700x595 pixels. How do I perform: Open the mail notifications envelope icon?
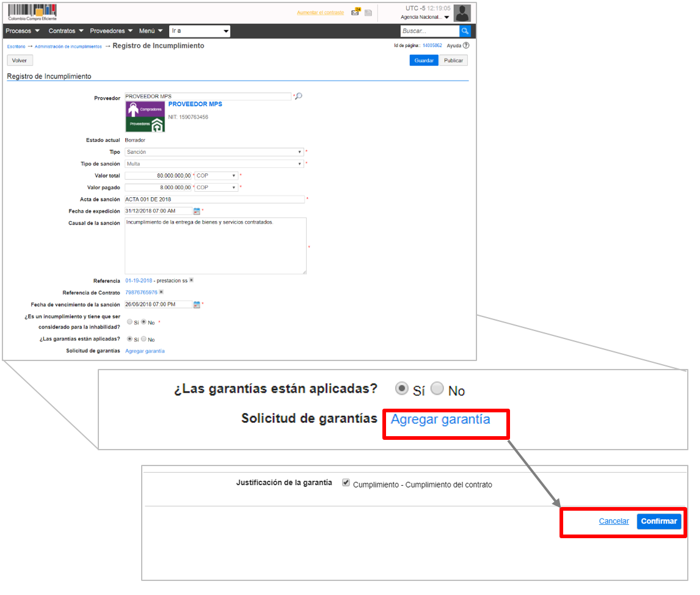point(355,12)
